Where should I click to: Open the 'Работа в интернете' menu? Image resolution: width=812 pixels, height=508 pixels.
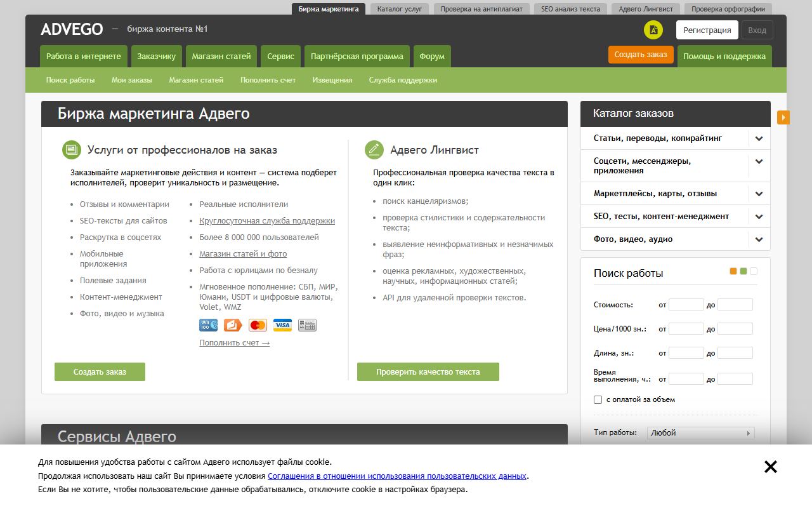click(x=84, y=56)
